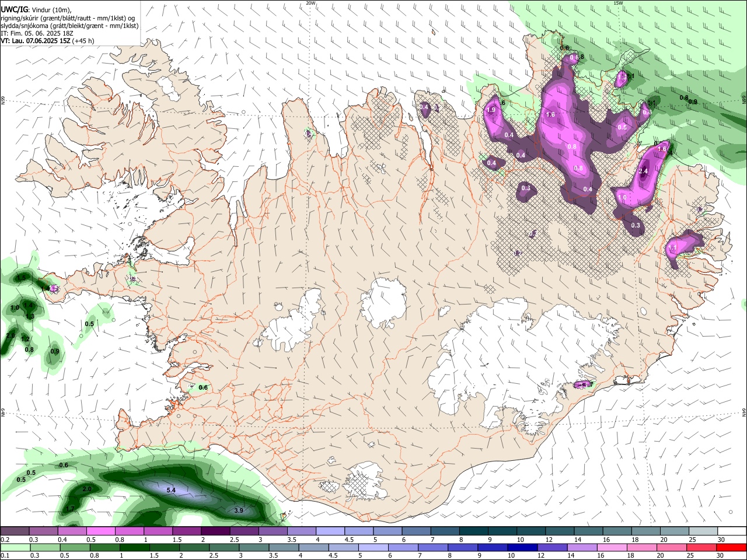Click the 0.1 label under the lower legend
Viewport: 747px width, 560px height.
(6, 555)
